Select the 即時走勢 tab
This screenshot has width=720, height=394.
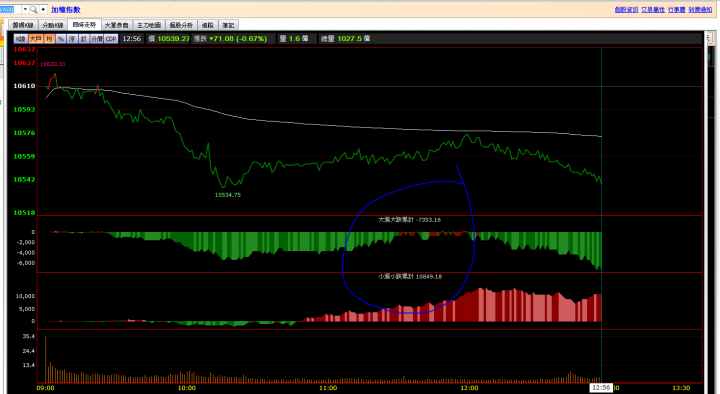click(84, 25)
